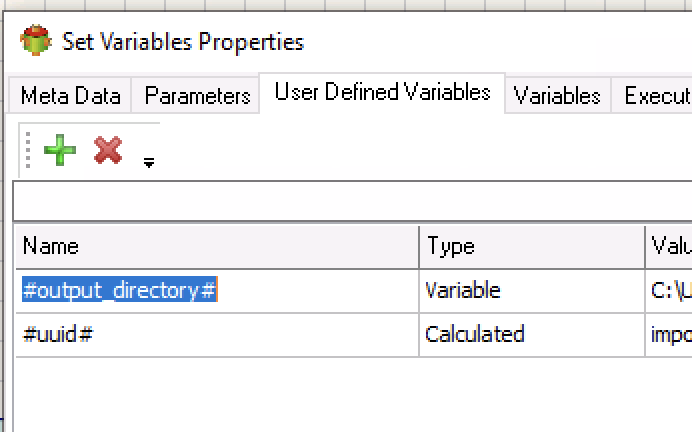Click the Variable type cell
The image size is (692, 432).
532,291
